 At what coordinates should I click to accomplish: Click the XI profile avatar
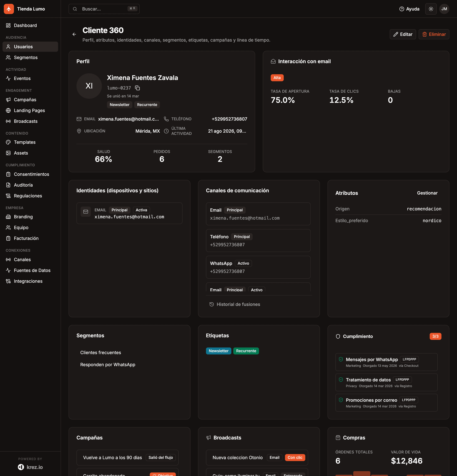point(89,86)
